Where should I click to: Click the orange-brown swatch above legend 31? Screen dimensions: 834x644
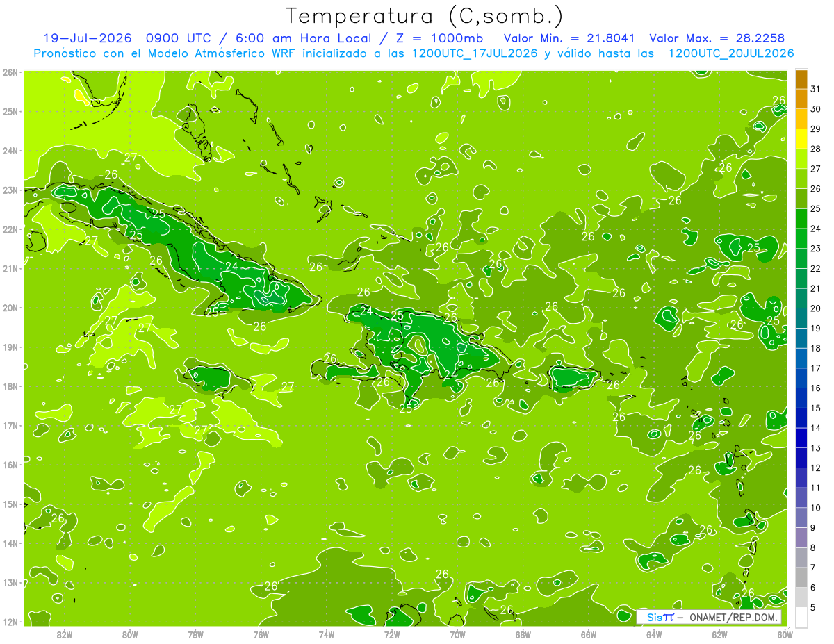pyautogui.click(x=801, y=80)
